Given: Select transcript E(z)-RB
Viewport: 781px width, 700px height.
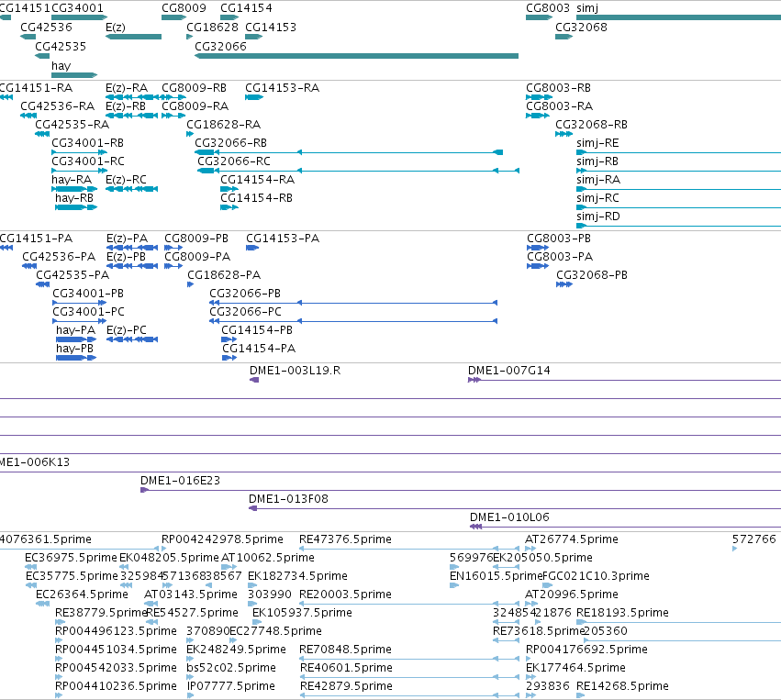Looking at the screenshot, I should click(126, 106).
